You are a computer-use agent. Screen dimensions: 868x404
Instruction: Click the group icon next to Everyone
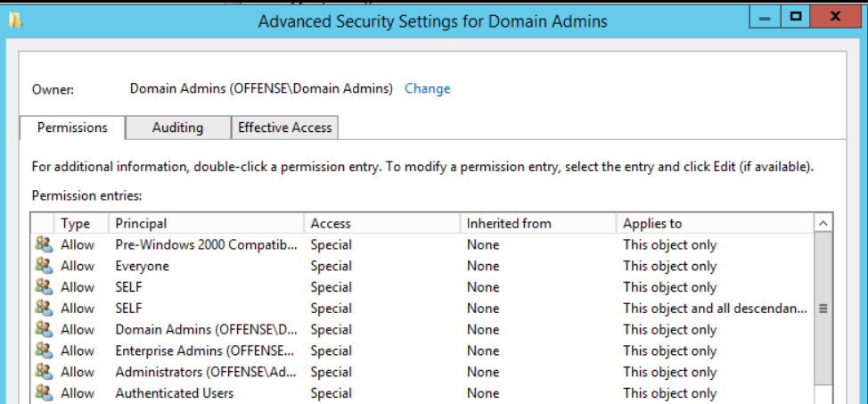click(43, 266)
